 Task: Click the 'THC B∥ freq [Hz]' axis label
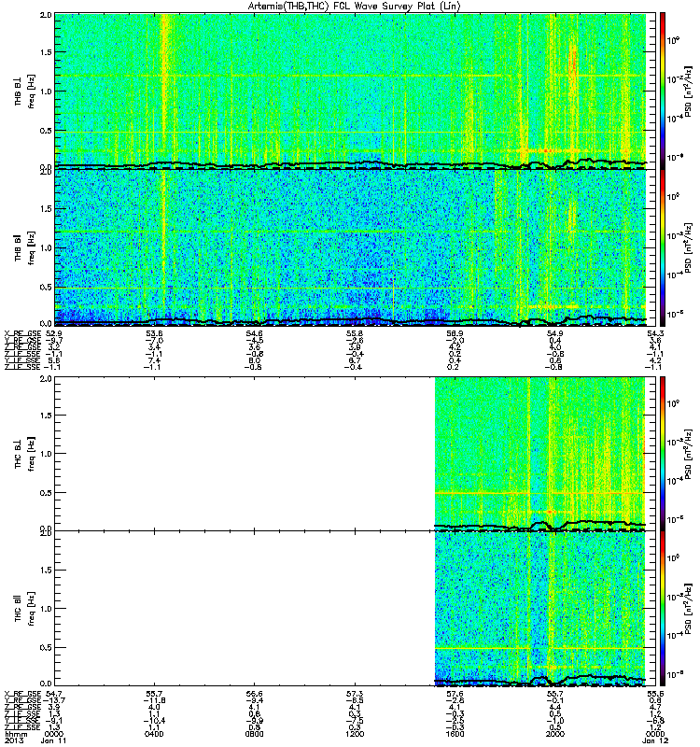point(24,609)
